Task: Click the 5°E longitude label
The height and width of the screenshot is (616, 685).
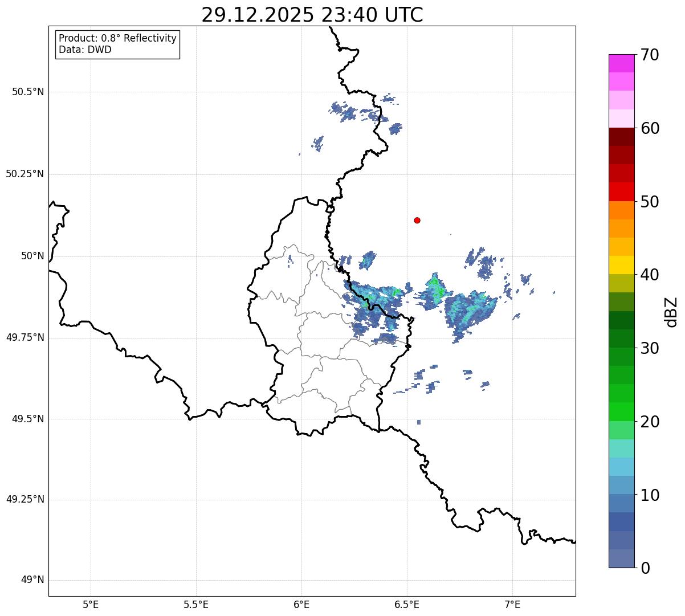Action: point(91,604)
